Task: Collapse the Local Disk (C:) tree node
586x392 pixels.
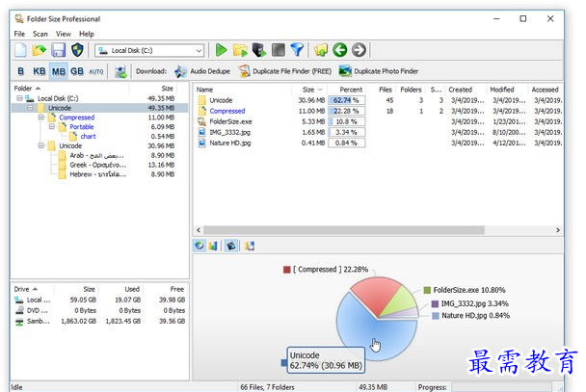Action: pos(19,98)
